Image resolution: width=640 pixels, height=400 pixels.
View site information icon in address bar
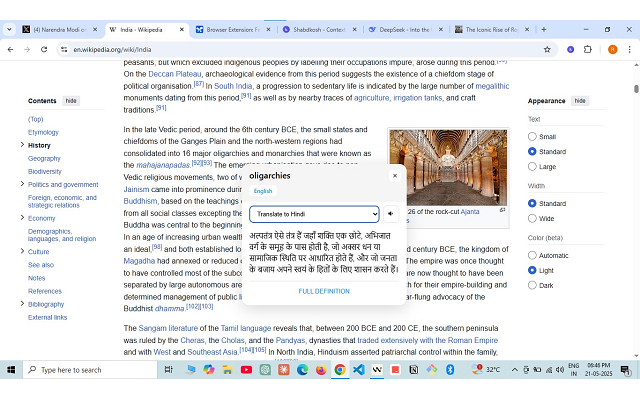64,49
